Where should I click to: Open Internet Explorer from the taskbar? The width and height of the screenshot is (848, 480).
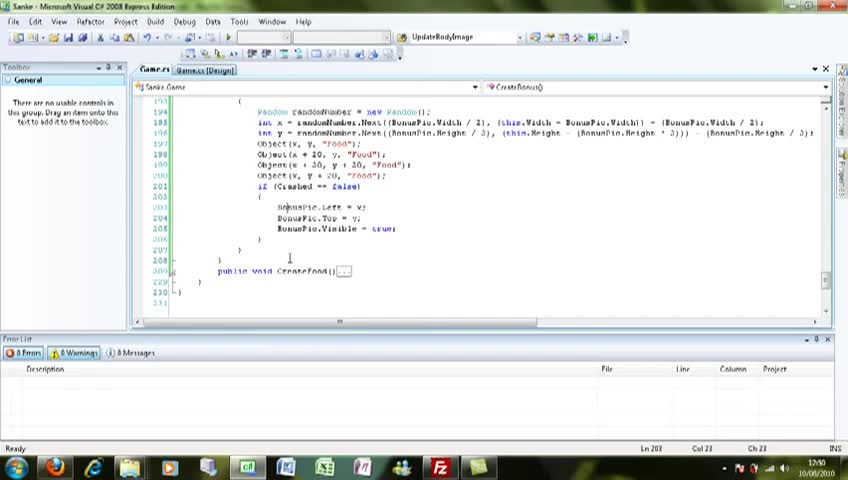coord(94,467)
